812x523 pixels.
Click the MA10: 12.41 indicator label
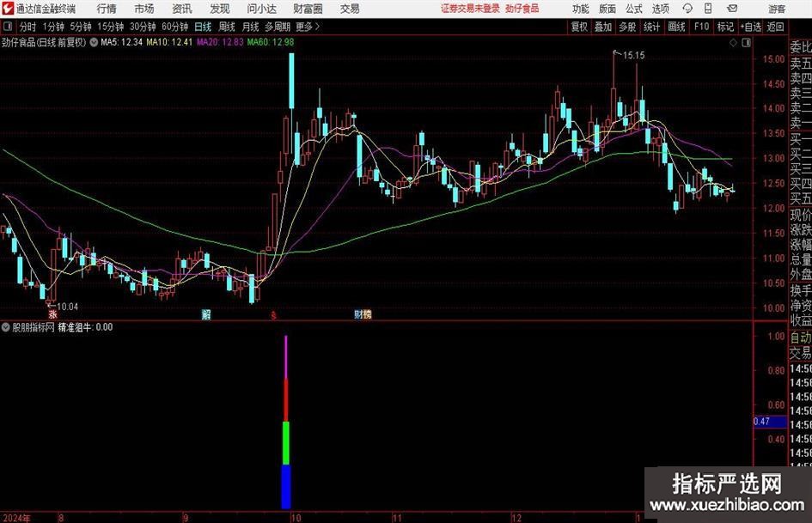169,42
